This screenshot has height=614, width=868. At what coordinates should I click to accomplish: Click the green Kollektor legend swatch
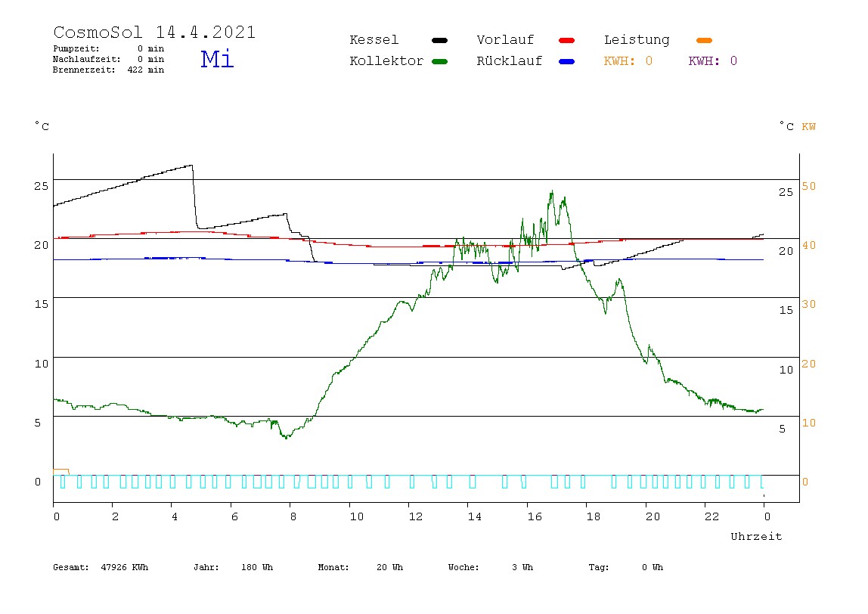[439, 61]
